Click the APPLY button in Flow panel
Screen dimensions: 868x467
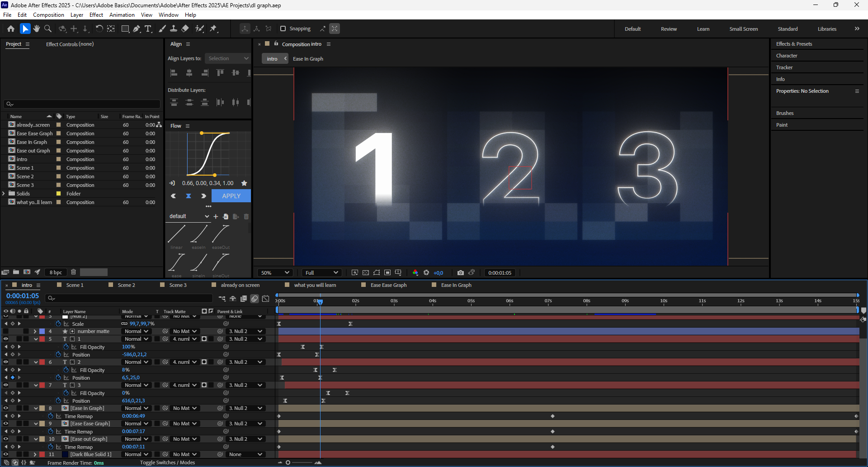[x=231, y=196]
